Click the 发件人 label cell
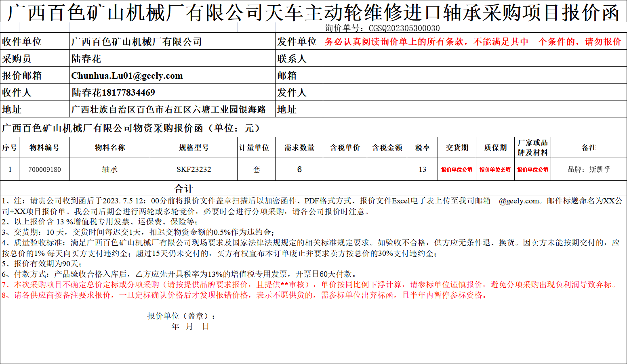Viewport: 627px width, 364px height. click(299, 92)
